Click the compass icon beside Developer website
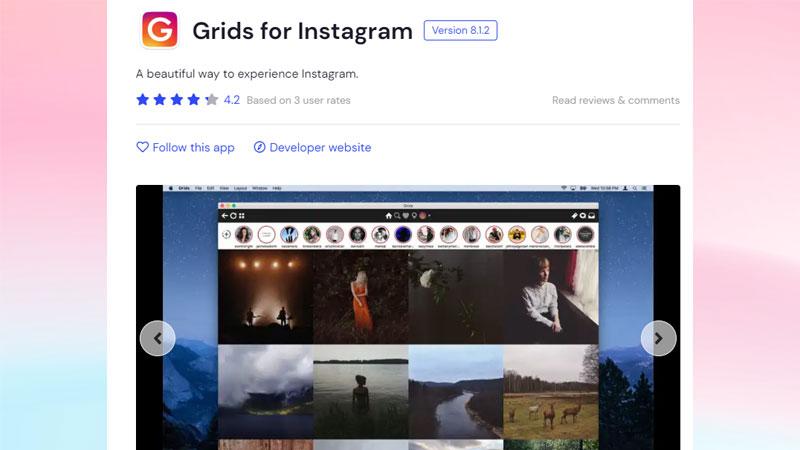The height and width of the screenshot is (450, 800). pyautogui.click(x=259, y=147)
